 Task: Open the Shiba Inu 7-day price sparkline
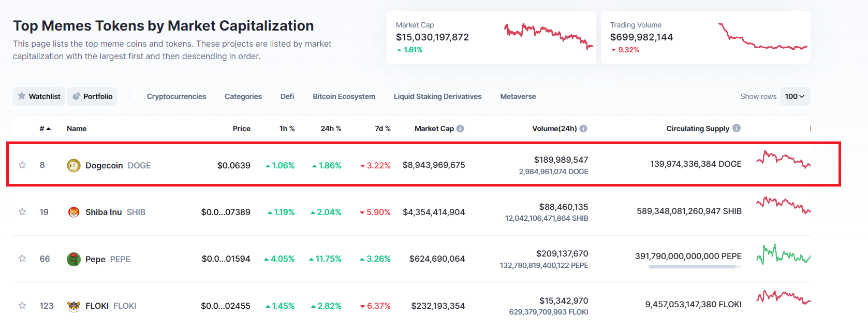pos(783,205)
